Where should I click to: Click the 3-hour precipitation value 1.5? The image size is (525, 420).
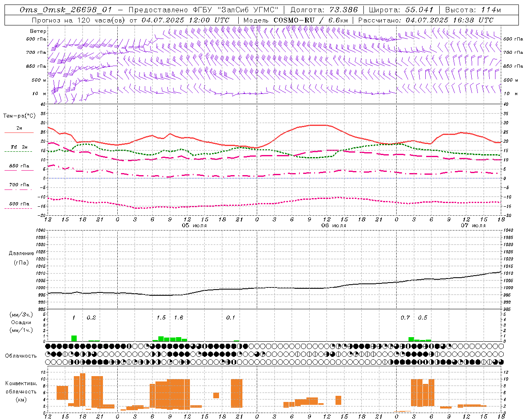161,318
